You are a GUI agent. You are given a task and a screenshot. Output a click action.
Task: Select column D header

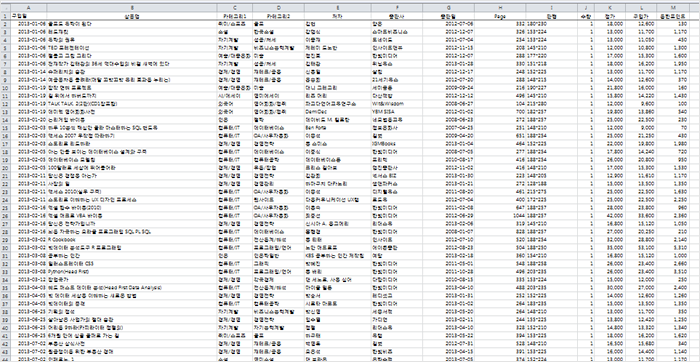[x=279, y=8]
